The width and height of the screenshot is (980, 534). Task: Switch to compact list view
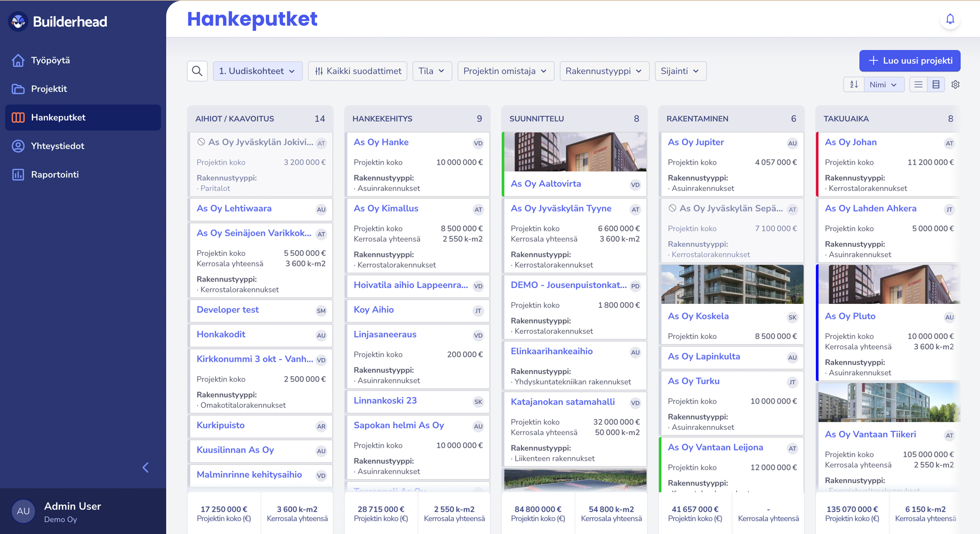pyautogui.click(x=918, y=85)
